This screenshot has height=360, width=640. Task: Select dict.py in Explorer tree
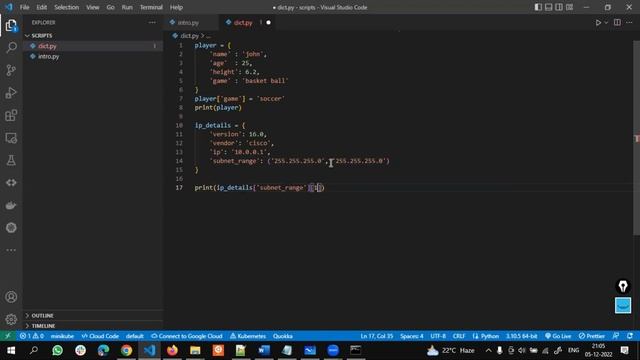[x=93, y=46]
